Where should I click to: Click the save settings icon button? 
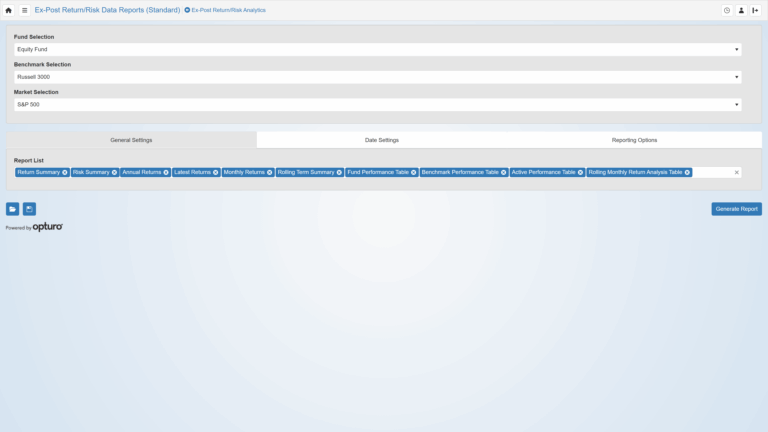tap(30, 209)
